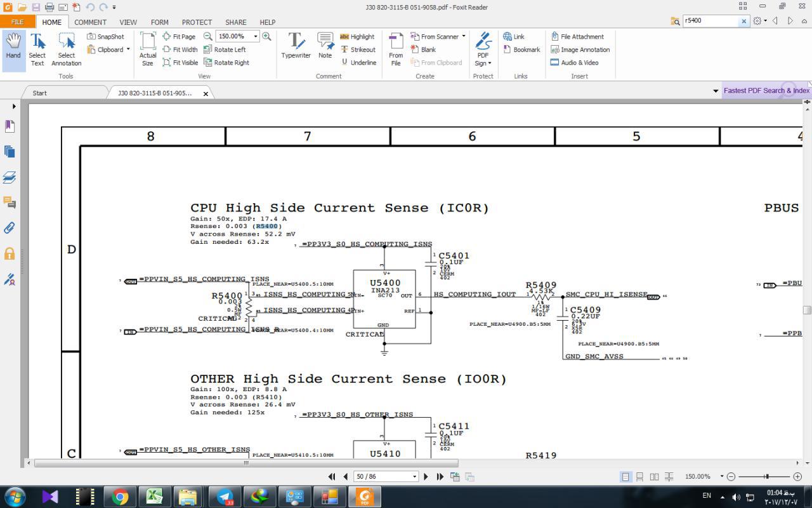Screen dimensions: 812x508
Task: Set view to Actual Size
Action: 148,48
